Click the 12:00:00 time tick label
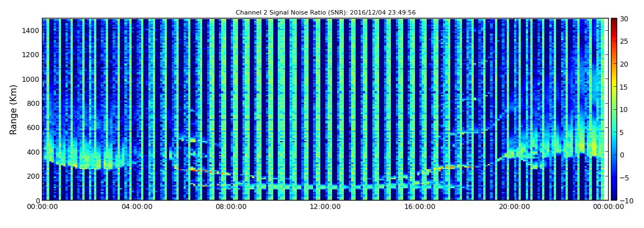The height and width of the screenshot is (228, 644). point(325,207)
